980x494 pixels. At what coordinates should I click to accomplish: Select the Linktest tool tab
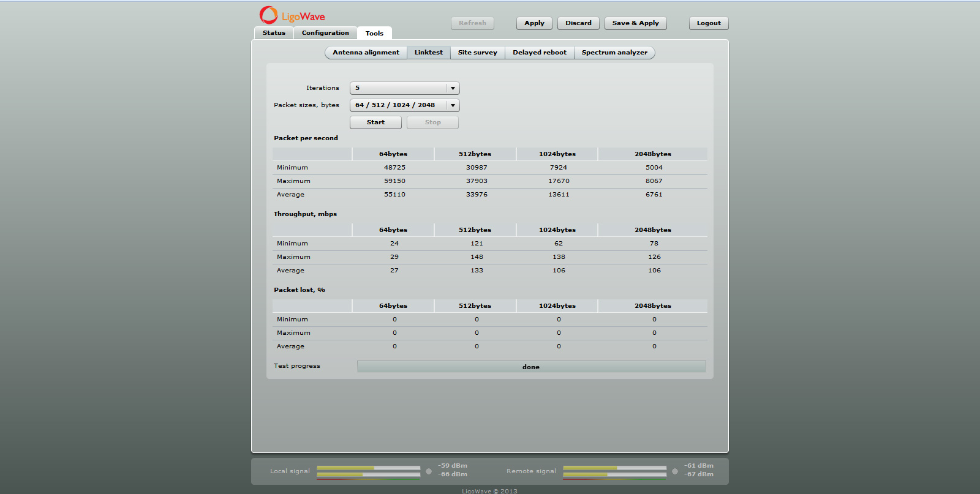click(x=428, y=53)
